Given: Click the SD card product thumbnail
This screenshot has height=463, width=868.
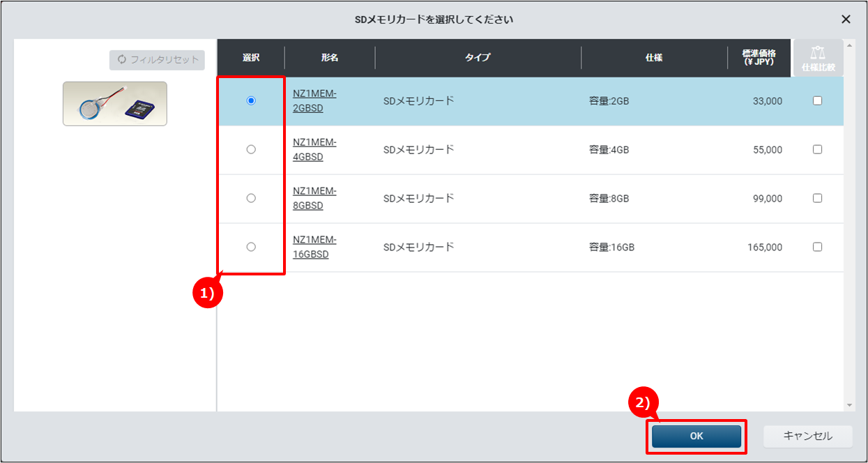Looking at the screenshot, I should click(x=115, y=104).
